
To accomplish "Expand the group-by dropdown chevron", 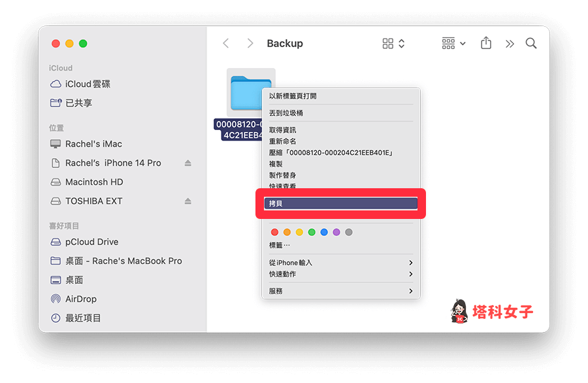I will (463, 44).
